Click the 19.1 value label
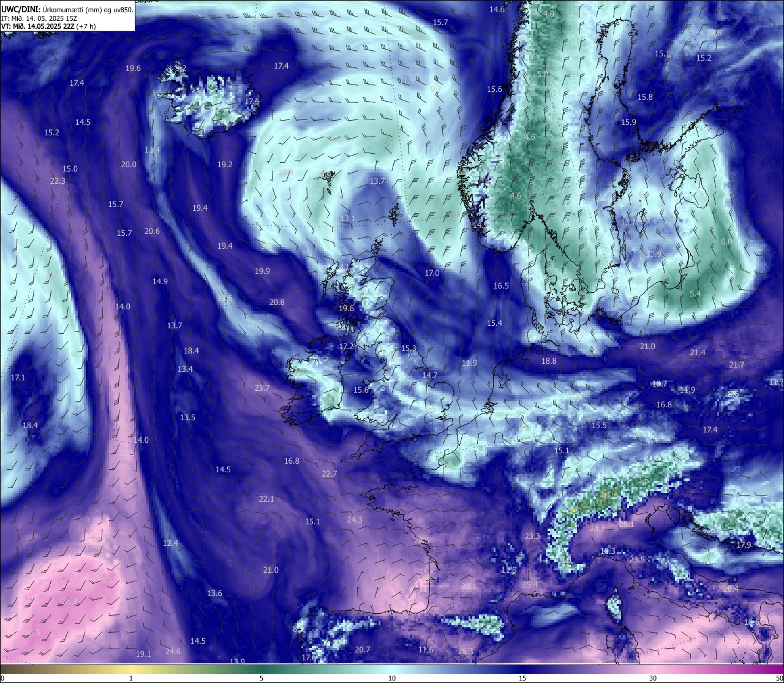784x683 pixels. (x=143, y=654)
